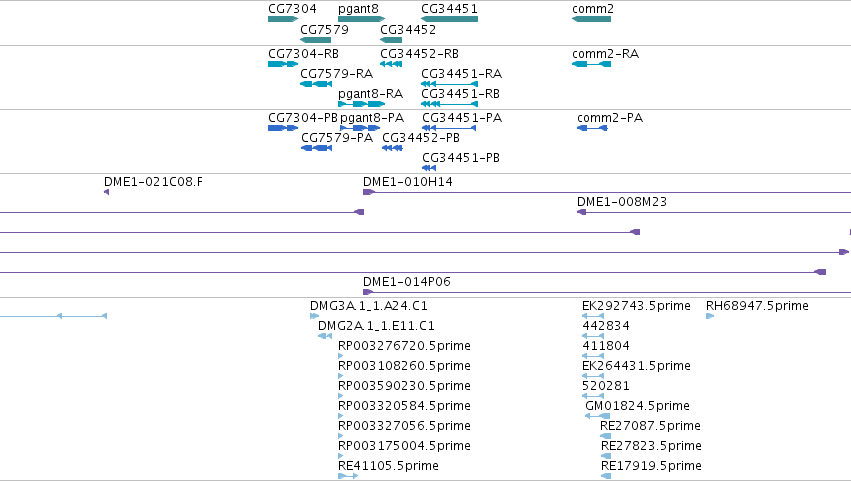This screenshot has height=481, width=851.
Task: Select transcript CG34452-RB
Action: [391, 64]
